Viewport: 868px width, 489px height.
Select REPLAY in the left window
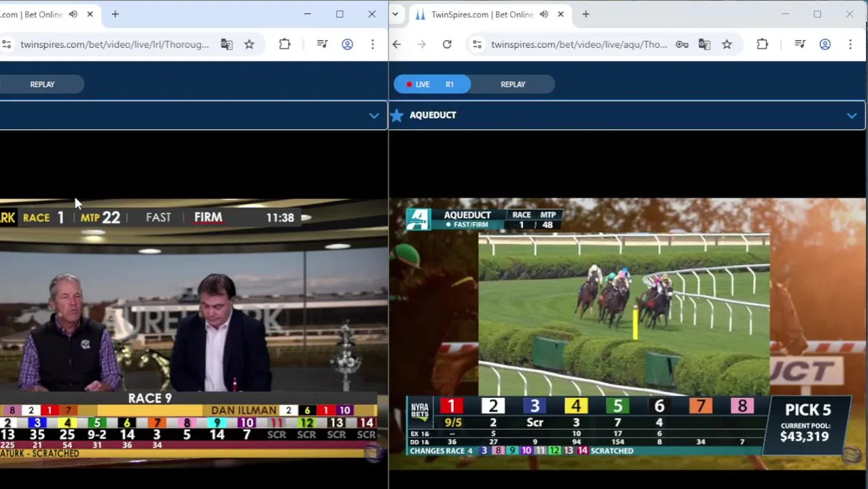click(42, 84)
